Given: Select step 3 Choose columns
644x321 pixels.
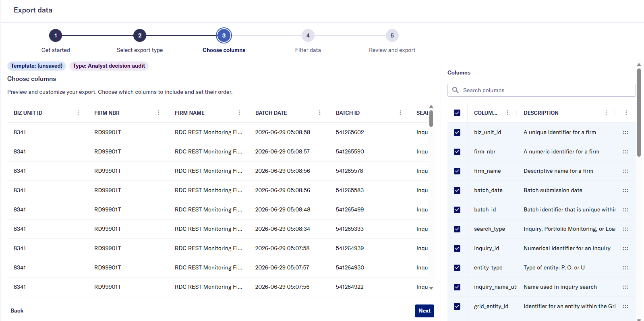Looking at the screenshot, I should (224, 35).
